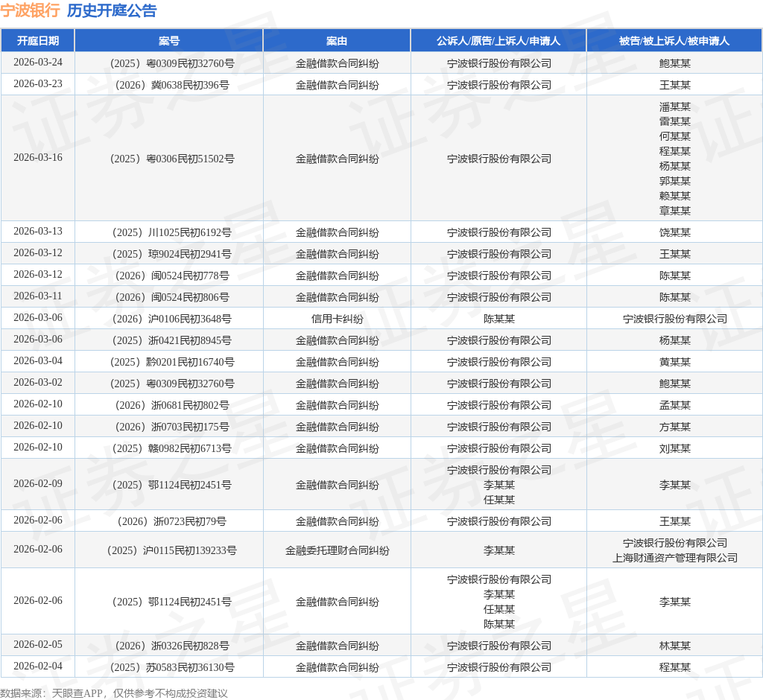
Task: Click defendant 林某某
Action: coord(675,646)
